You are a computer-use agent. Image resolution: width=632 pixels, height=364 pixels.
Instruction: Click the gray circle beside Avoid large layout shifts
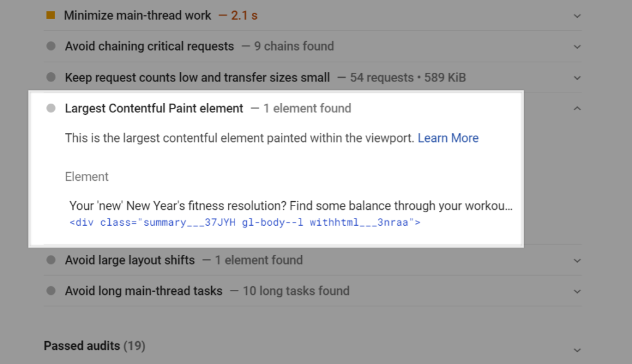click(x=52, y=260)
